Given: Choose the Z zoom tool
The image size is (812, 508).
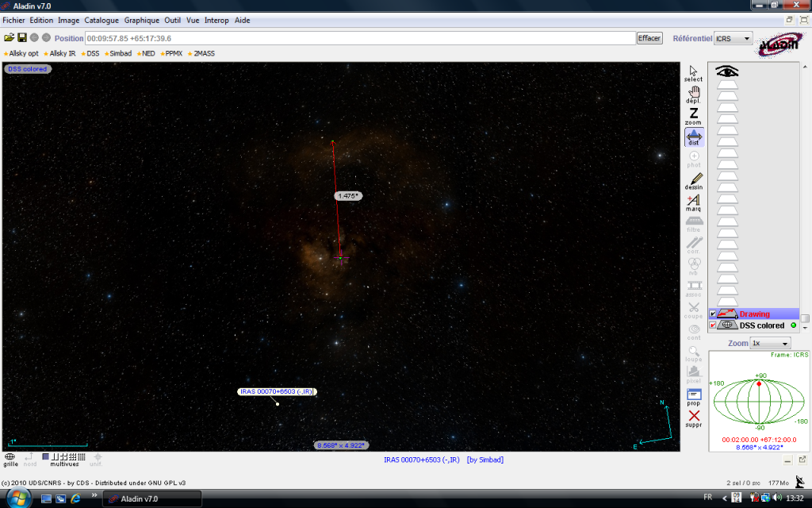Looking at the screenshot, I should (693, 116).
